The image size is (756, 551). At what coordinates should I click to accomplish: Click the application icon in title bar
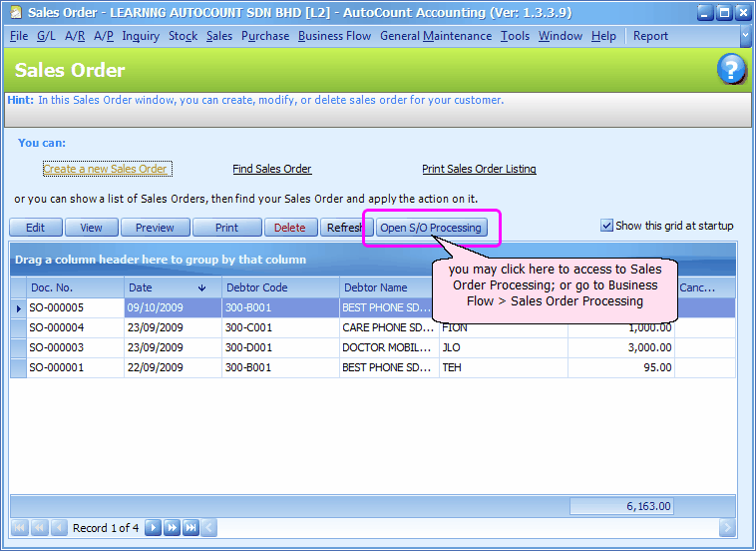click(x=16, y=13)
